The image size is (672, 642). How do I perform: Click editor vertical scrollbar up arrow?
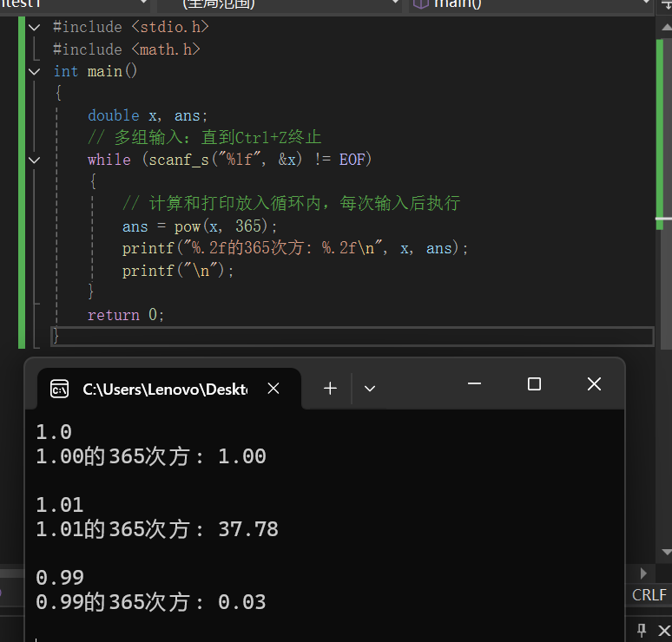pos(666,28)
